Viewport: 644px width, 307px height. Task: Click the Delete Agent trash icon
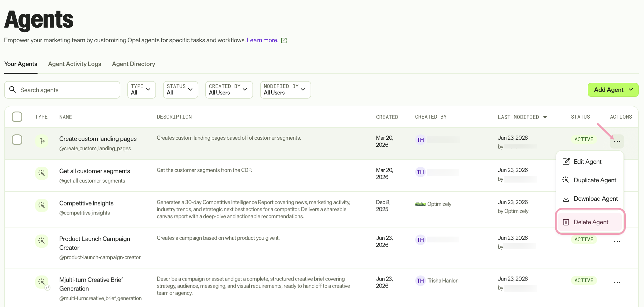point(566,222)
